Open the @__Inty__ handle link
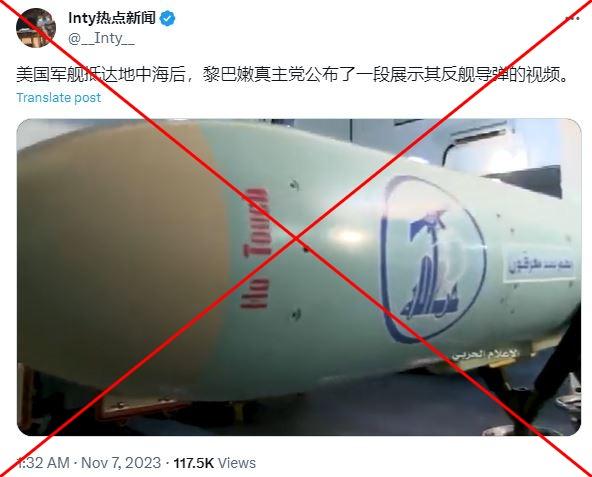592x477 pixels. [101, 38]
